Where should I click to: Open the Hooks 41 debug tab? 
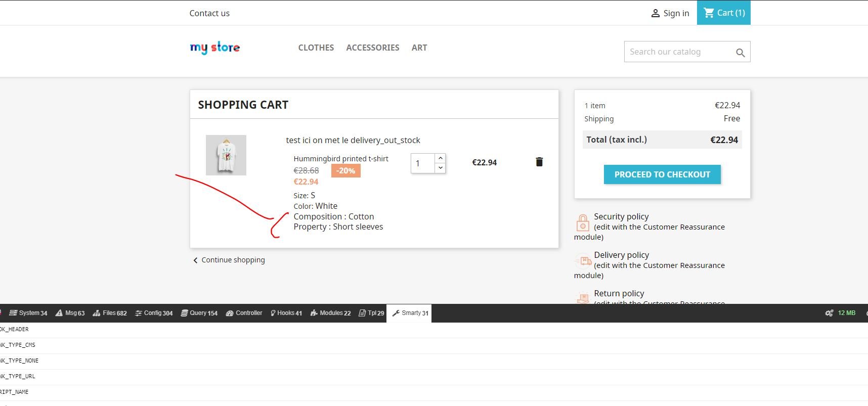click(x=286, y=313)
